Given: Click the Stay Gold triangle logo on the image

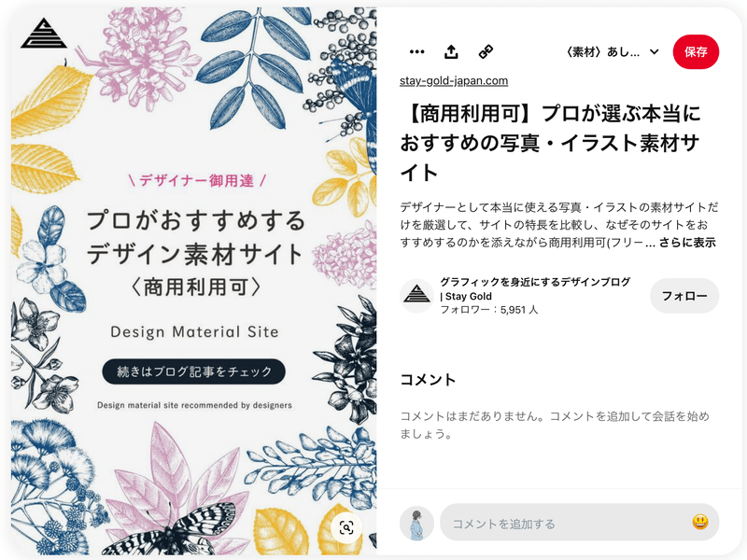Looking at the screenshot, I should (44, 34).
